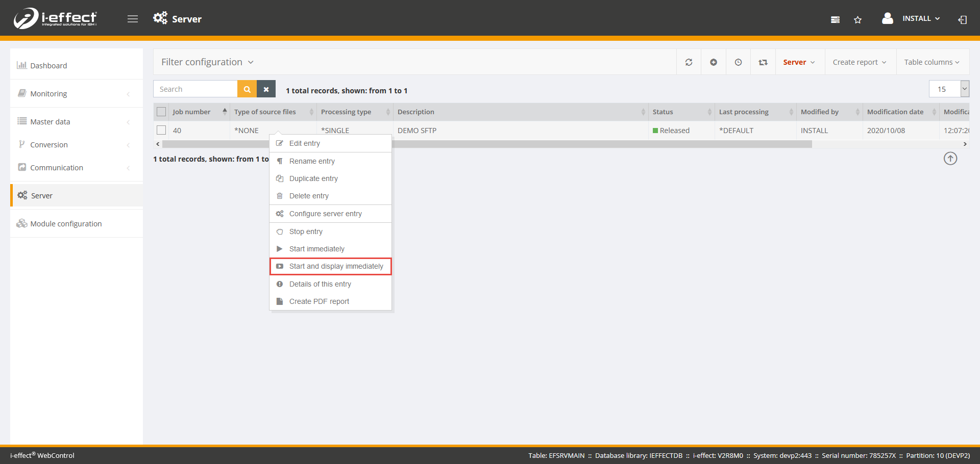Open Module configuration in the sidebar

pyautogui.click(x=66, y=223)
